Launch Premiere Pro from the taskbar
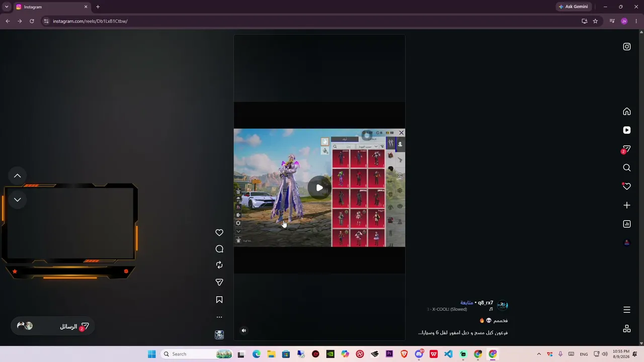The height and width of the screenshot is (362, 644). click(389, 354)
